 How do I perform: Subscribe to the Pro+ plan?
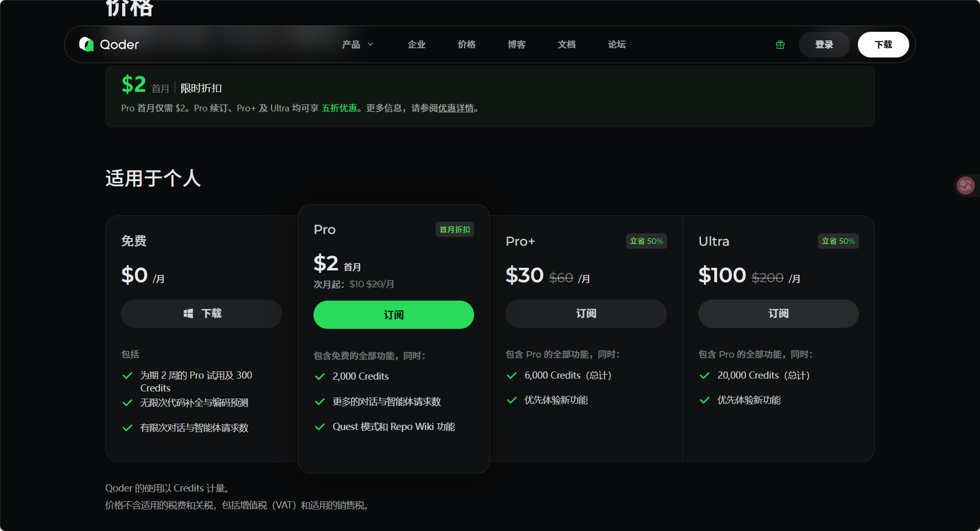tap(586, 313)
